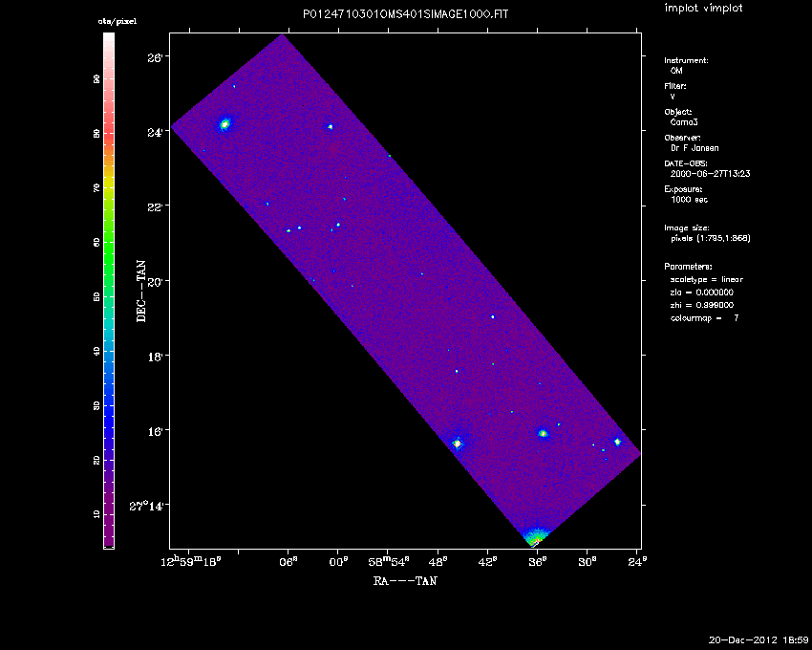
Task: Click the brightest star near Dec 24'
Action: pyautogui.click(x=224, y=124)
